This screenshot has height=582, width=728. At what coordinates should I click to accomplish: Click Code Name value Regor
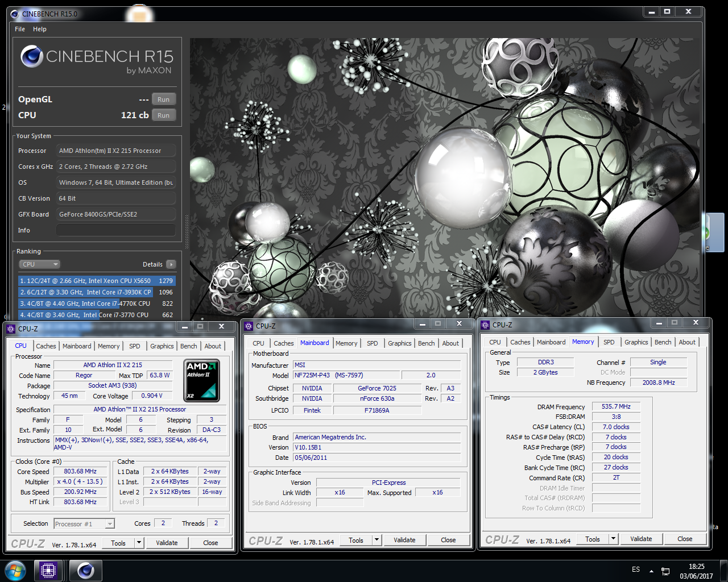[84, 375]
